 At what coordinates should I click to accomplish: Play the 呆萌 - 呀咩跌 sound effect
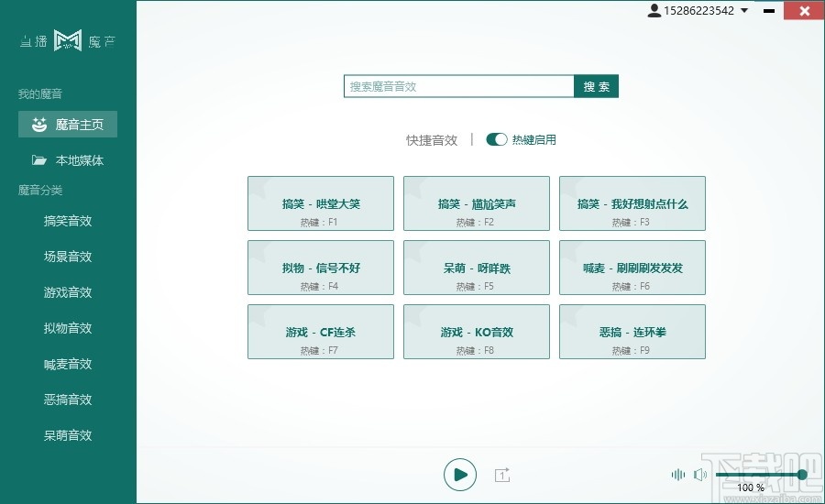tap(476, 268)
